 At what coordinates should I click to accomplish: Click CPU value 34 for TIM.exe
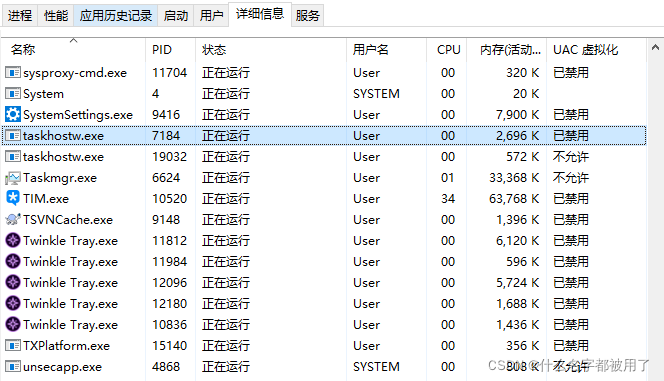(x=448, y=199)
